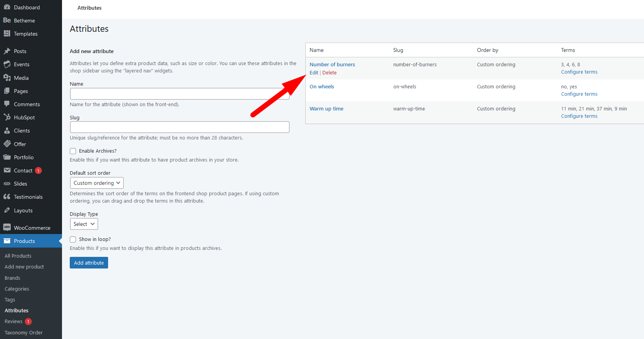Click the Portfolio folder icon
644x339 pixels.
tap(7, 157)
